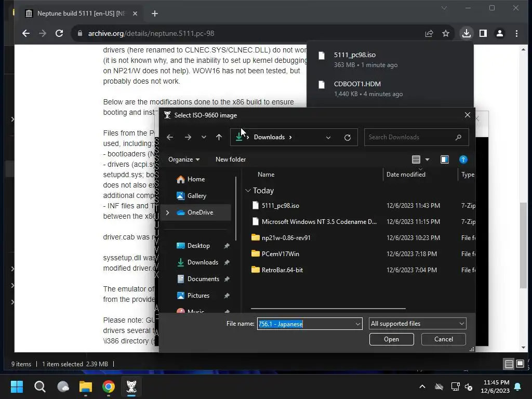Open the Chrome profile icon
The image size is (532, 399).
point(499,33)
